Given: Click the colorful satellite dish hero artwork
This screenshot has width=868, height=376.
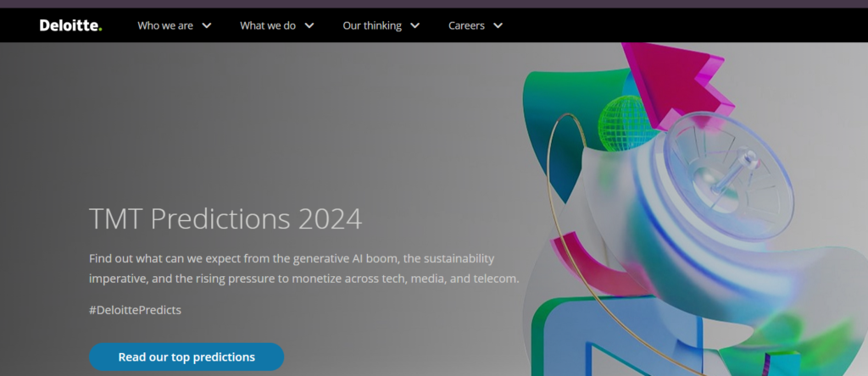Looking at the screenshot, I should tap(695, 210).
